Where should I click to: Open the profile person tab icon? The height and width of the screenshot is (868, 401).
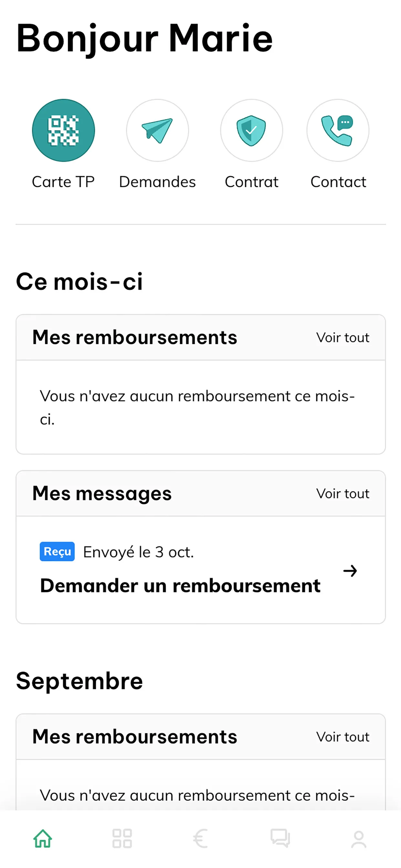pos(358,839)
